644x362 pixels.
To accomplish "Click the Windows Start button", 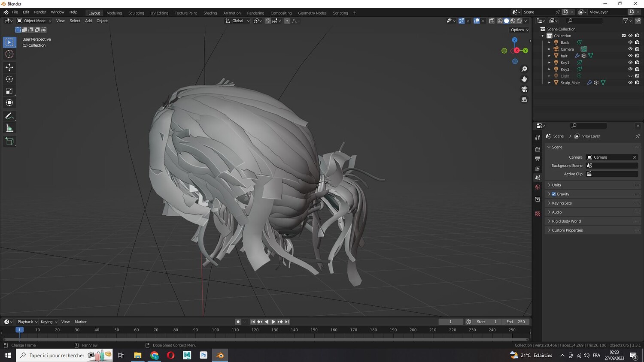I will [8, 355].
